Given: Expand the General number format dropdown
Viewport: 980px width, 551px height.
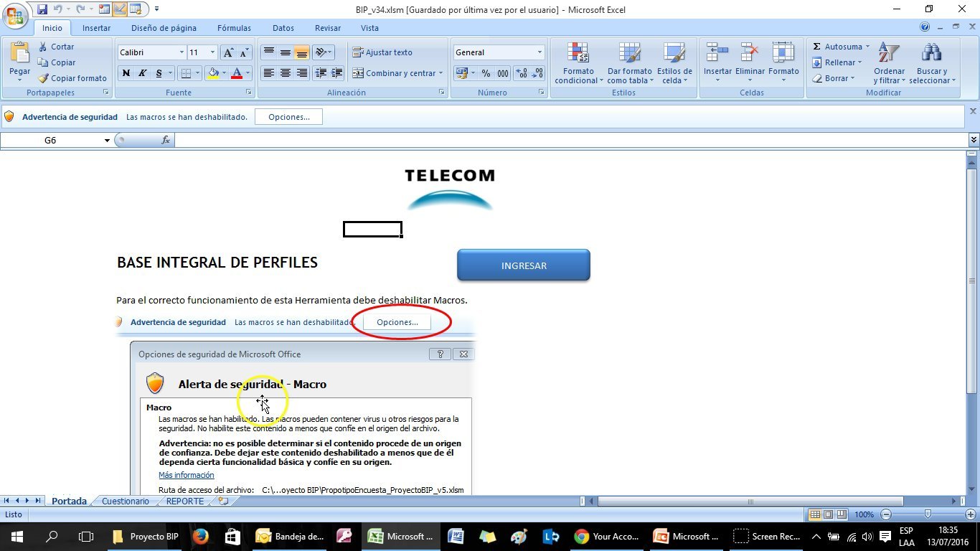Looking at the screenshot, I should 540,52.
